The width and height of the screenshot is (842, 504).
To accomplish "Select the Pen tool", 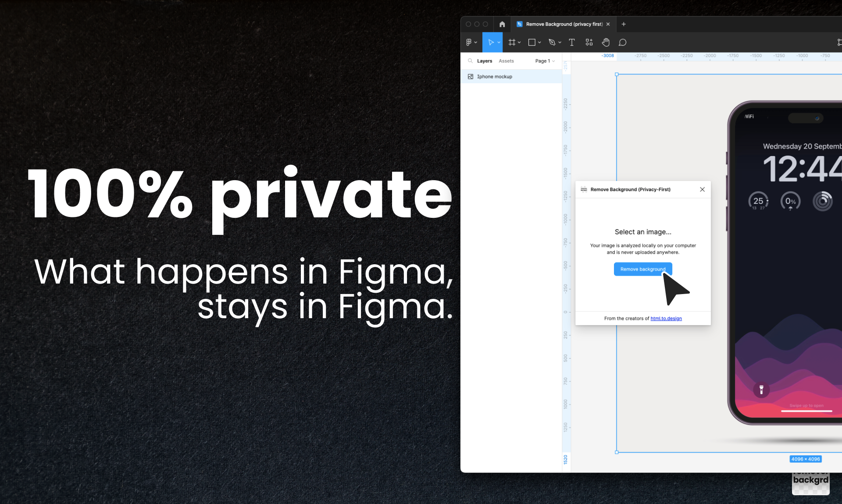I will point(552,43).
